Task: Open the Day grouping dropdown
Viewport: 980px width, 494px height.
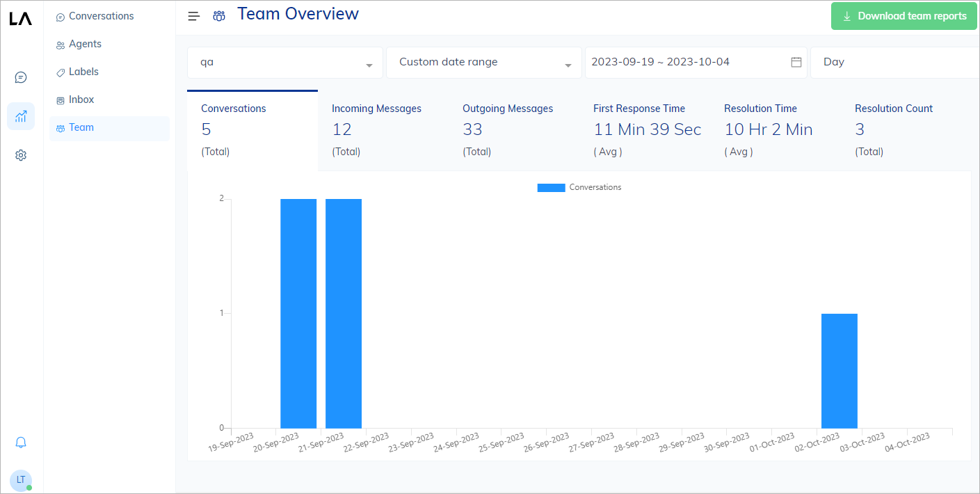Action: tap(895, 62)
